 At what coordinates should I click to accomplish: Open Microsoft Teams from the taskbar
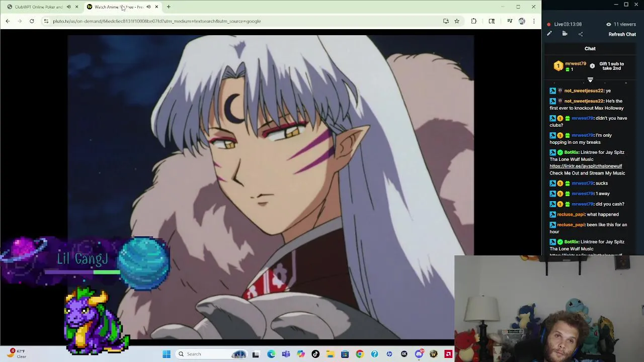tap(286, 354)
